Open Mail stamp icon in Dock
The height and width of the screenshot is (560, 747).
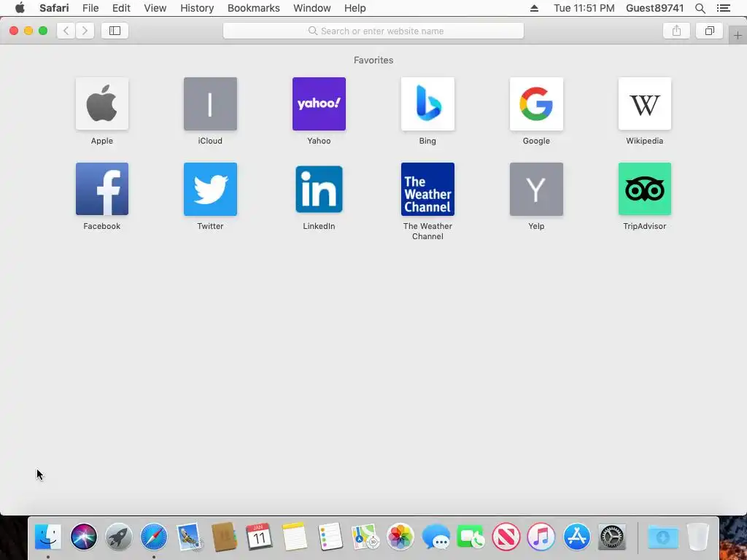coord(189,537)
